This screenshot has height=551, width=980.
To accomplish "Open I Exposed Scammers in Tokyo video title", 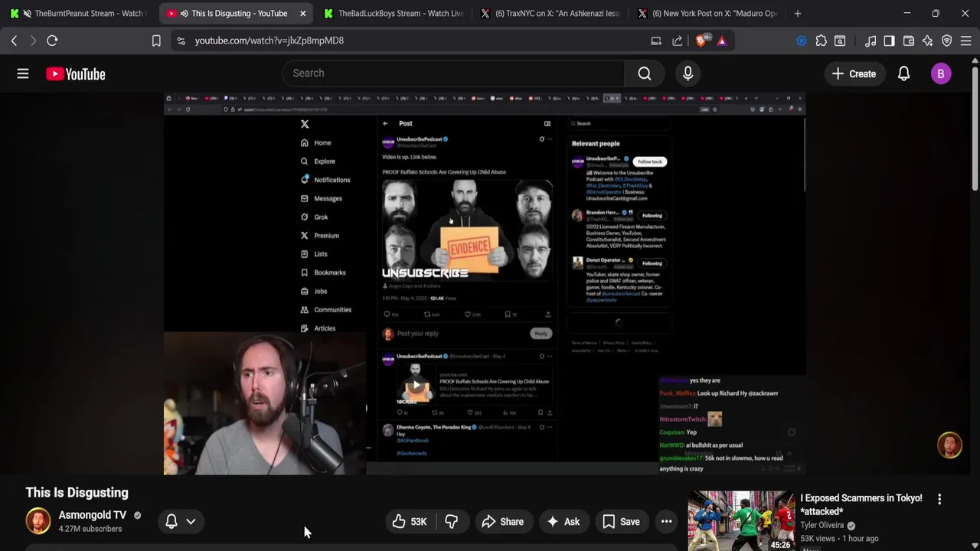I will coord(861,504).
